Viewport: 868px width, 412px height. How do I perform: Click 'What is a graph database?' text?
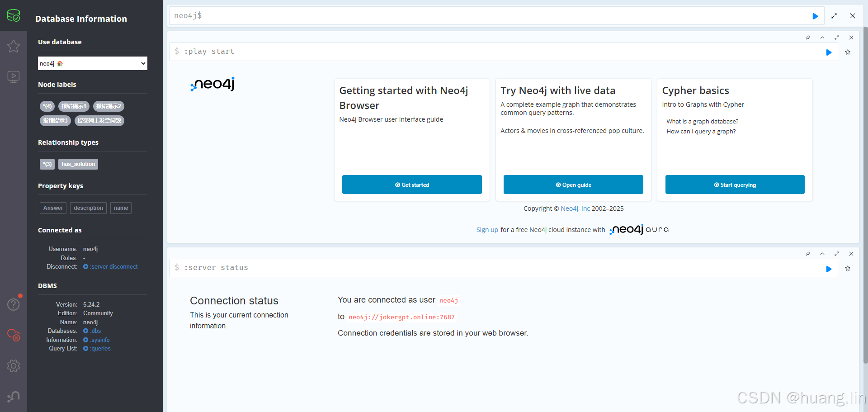[x=702, y=121]
